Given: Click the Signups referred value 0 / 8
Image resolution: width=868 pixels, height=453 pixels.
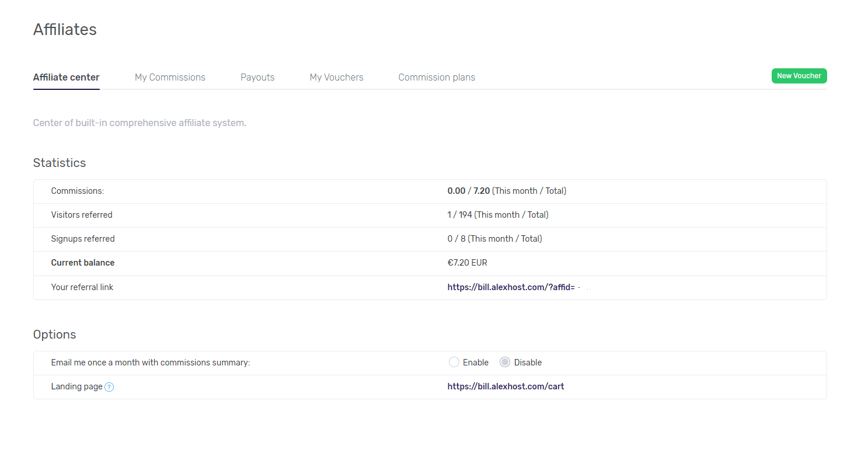Looking at the screenshot, I should tap(456, 239).
